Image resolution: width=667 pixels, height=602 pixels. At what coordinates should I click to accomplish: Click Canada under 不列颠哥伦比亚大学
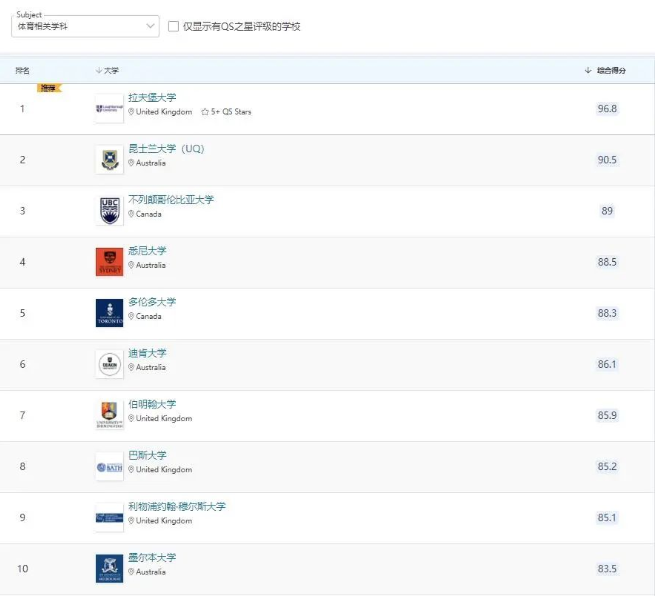(148, 214)
